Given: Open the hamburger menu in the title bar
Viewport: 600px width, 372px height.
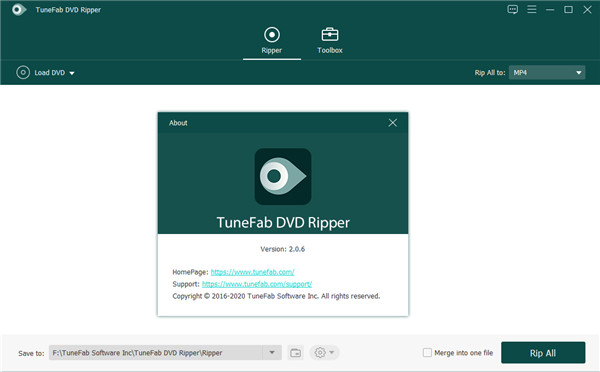Looking at the screenshot, I should coord(532,10).
